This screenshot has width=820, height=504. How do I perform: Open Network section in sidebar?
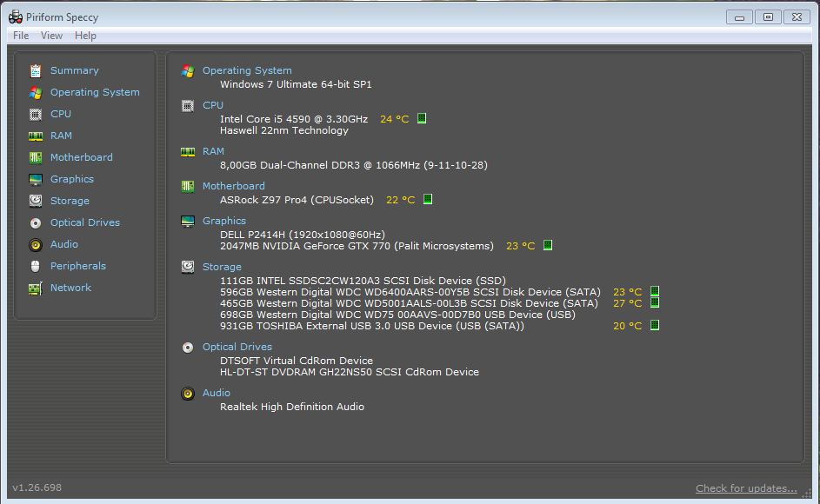[x=70, y=288]
